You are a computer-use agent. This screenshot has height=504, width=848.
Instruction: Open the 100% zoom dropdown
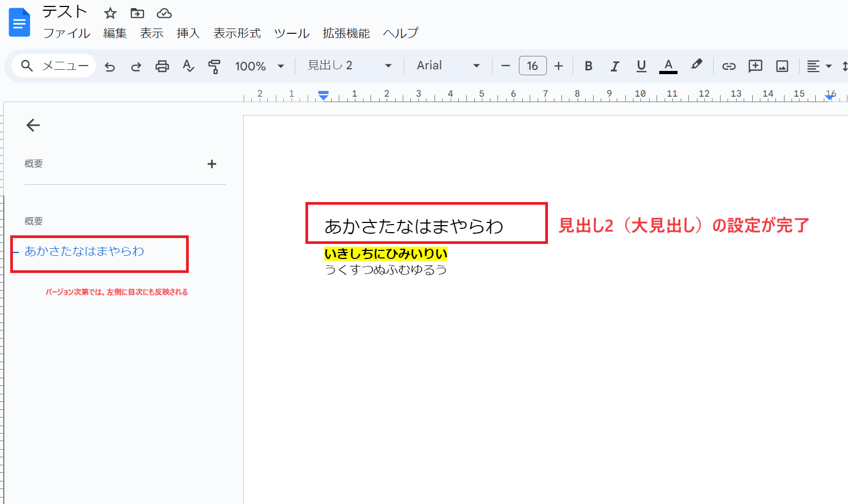[x=259, y=66]
